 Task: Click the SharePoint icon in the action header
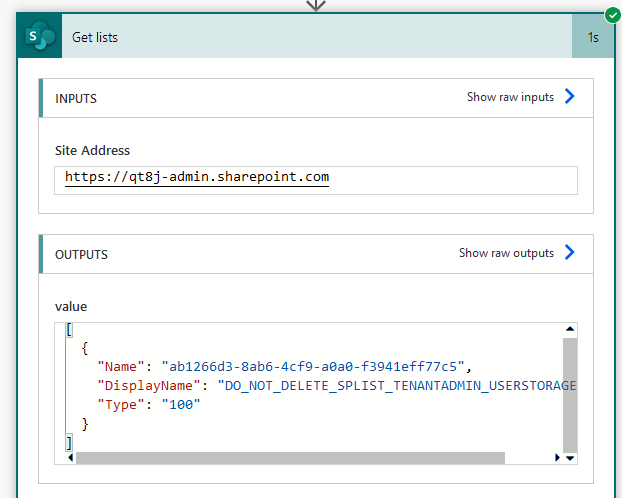(40, 37)
